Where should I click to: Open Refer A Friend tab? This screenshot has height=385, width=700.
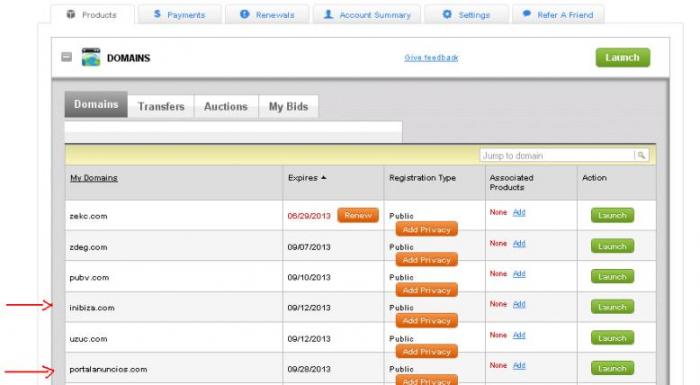558,15
